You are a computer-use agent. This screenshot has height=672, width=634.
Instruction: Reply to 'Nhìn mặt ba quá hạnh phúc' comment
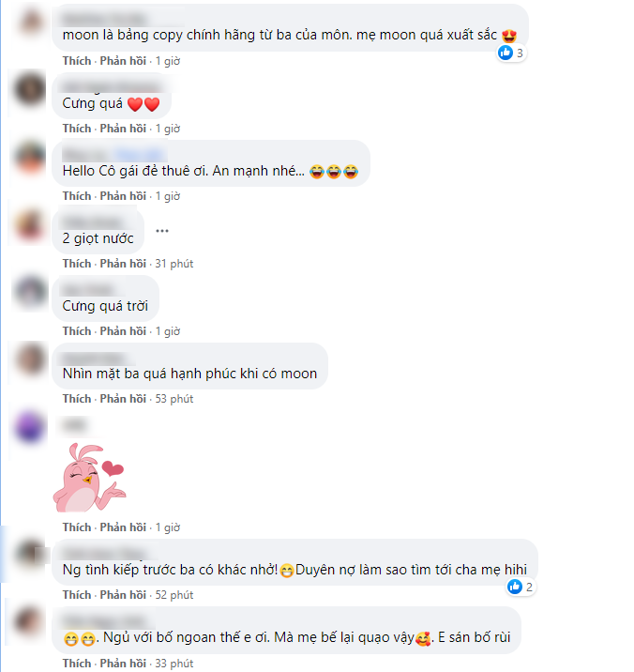click(123, 399)
